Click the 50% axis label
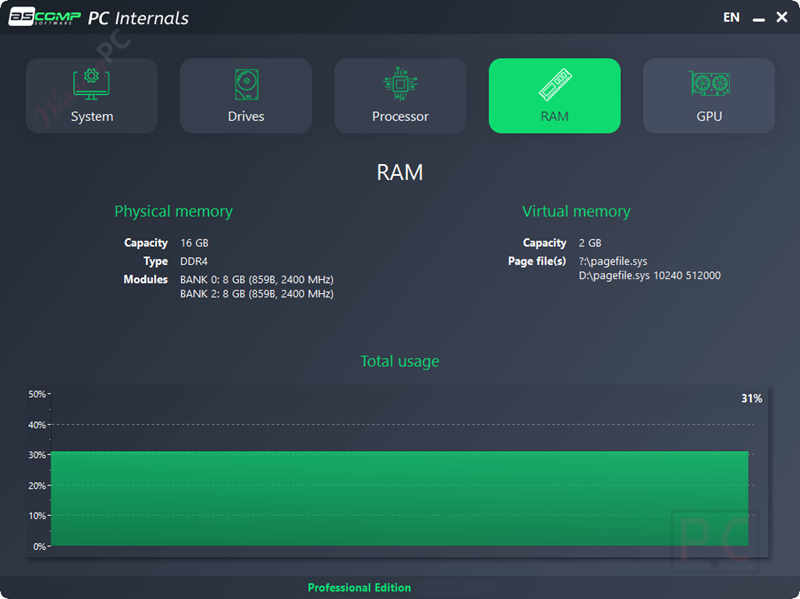 click(x=37, y=394)
